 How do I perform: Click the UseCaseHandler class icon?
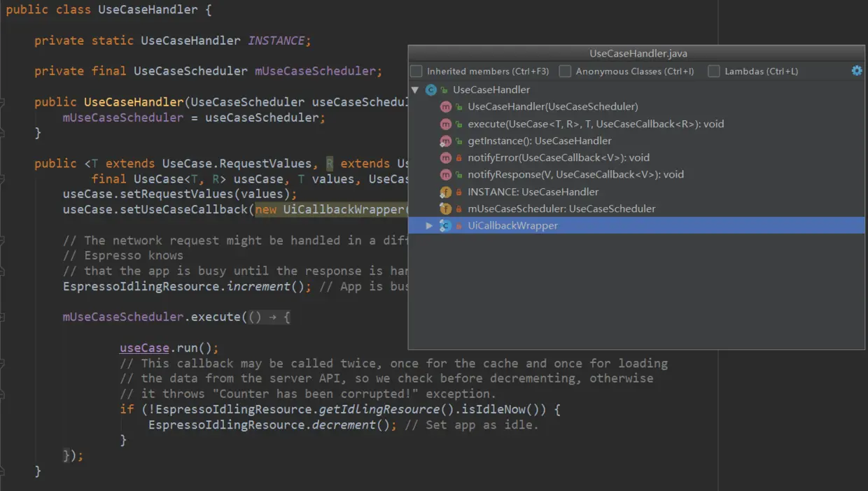click(431, 90)
